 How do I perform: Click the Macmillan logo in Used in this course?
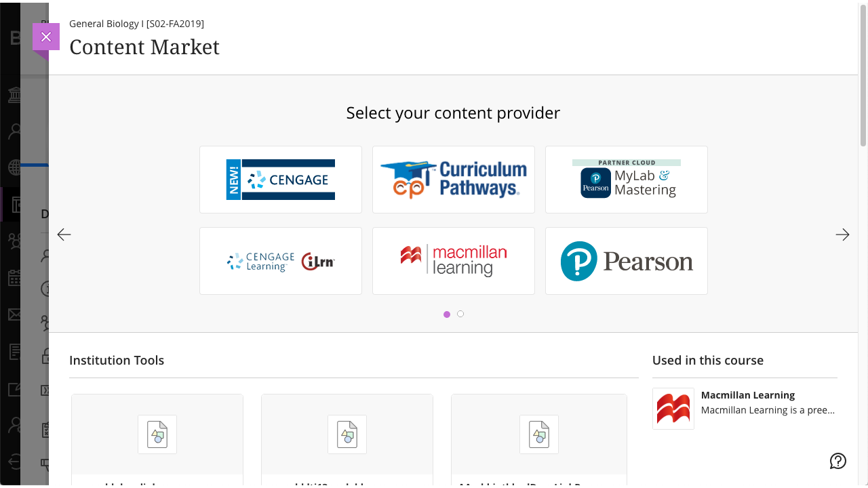tap(673, 409)
